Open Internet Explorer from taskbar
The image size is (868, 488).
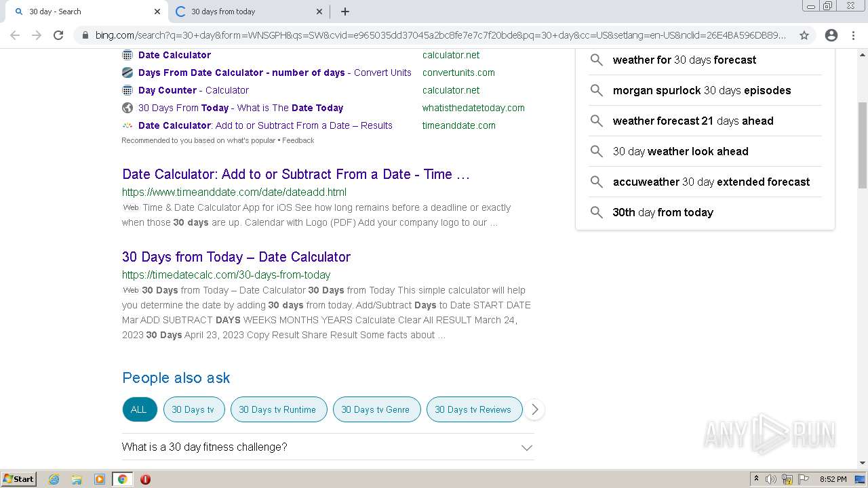54,479
